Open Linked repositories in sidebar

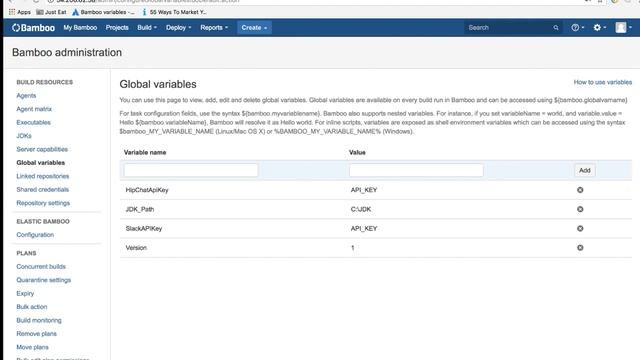(42, 176)
